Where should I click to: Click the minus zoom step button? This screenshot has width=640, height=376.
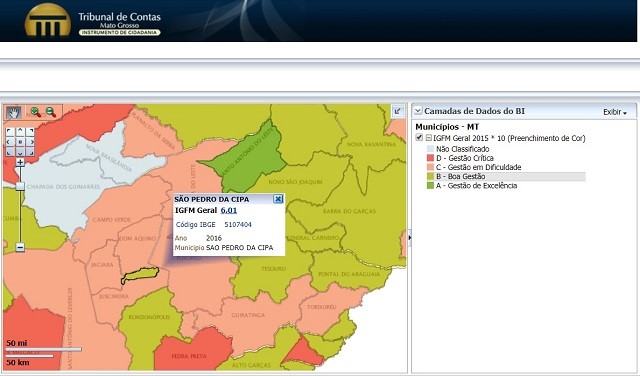pos(20,247)
